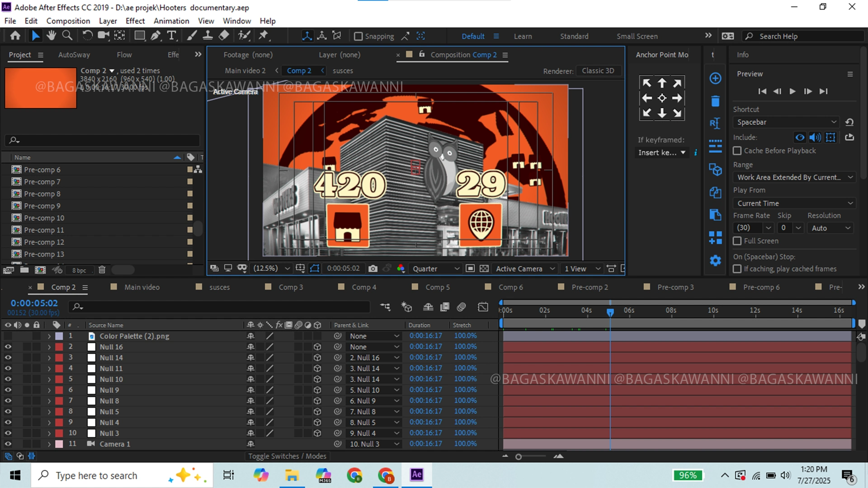The height and width of the screenshot is (488, 868).
Task: Switch to the Learn workspace
Action: pos(523,36)
